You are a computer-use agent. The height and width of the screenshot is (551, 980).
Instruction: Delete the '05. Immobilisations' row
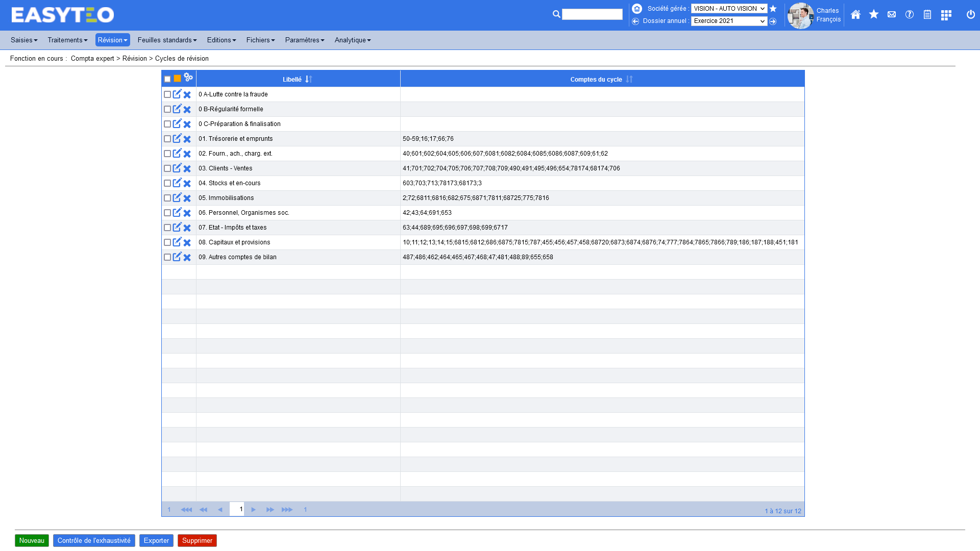click(187, 198)
